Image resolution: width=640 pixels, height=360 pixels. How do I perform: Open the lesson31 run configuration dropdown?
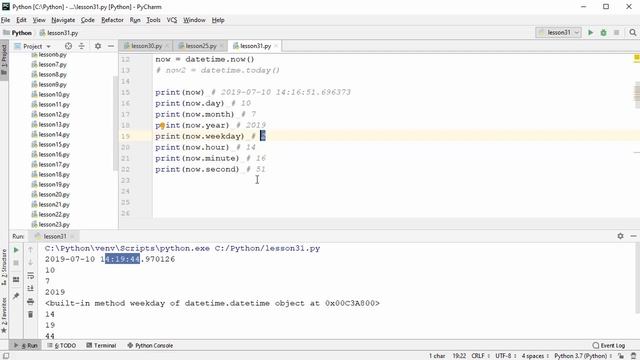coord(558,32)
